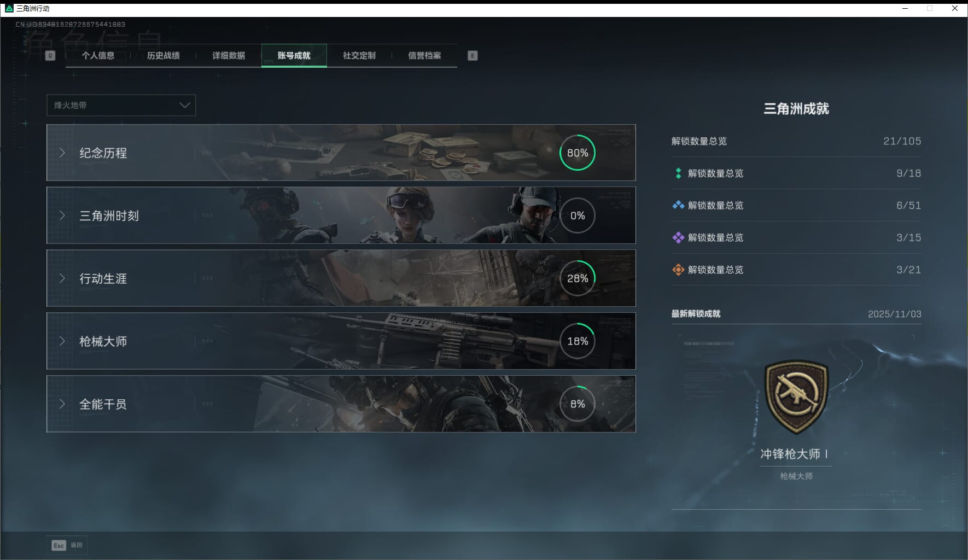
Task: Open the 冲锋枪大师 shield badge
Action: (x=796, y=398)
